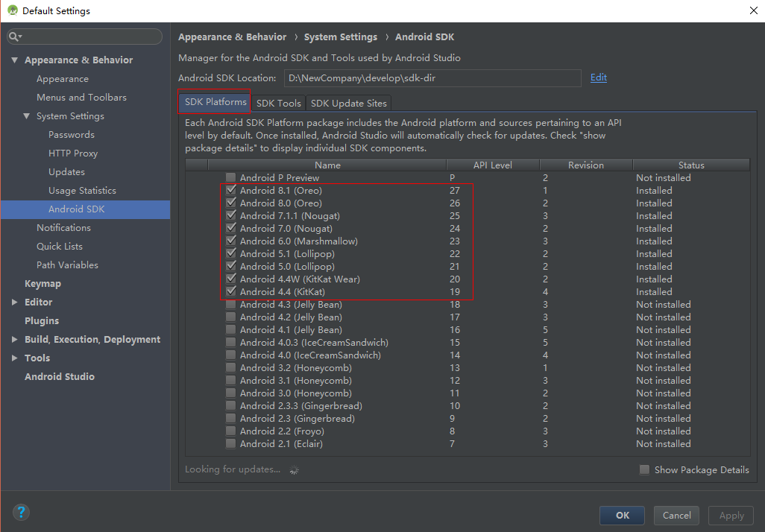This screenshot has height=532, width=765.
Task: Click the search magnifier icon in sidebar
Action: point(14,37)
